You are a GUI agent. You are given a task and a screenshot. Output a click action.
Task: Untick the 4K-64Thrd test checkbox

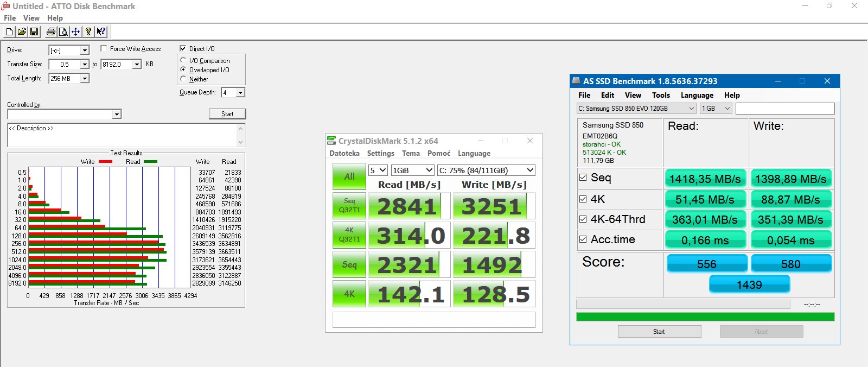[583, 219]
